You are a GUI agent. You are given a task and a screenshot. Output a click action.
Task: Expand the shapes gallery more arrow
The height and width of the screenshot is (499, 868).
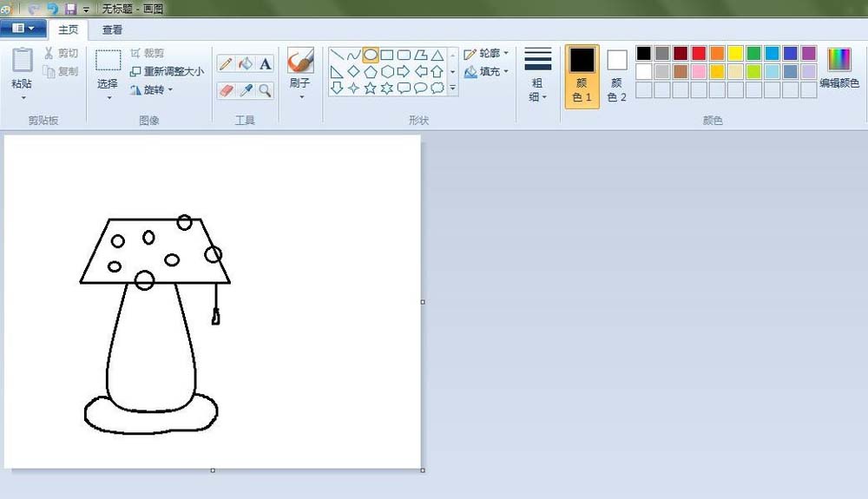452,88
